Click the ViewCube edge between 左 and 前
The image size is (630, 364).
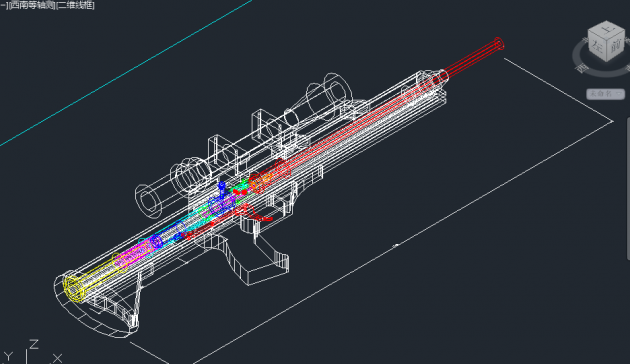(x=606, y=51)
